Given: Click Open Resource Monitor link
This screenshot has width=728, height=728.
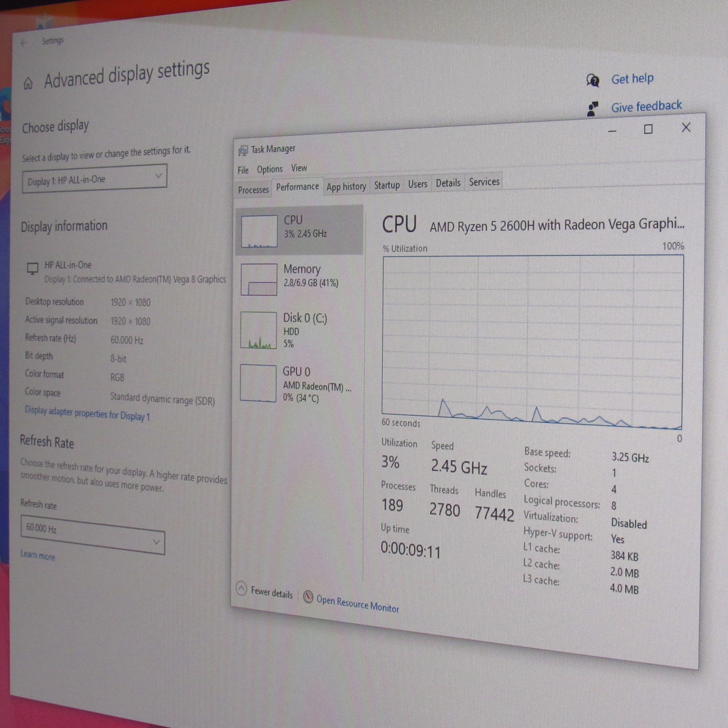Looking at the screenshot, I should pyautogui.click(x=357, y=604).
